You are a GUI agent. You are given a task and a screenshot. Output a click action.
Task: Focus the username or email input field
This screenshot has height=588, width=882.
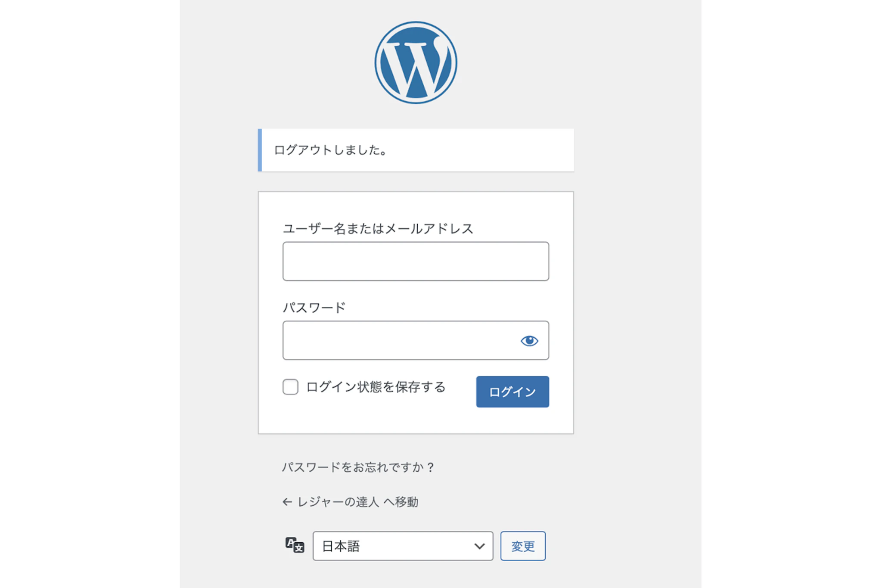(416, 261)
